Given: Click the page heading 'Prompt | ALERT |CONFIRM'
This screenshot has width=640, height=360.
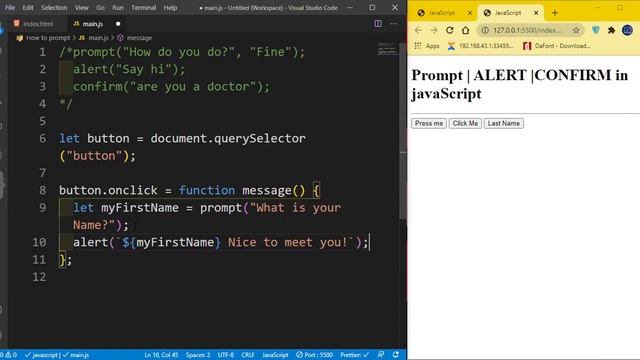Looking at the screenshot, I should tap(520, 84).
